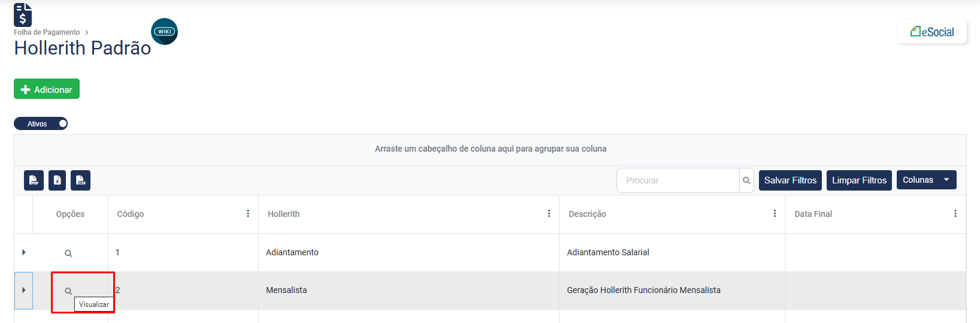Export the grid as CSV
This screenshot has height=323, width=980.
coord(80,180)
